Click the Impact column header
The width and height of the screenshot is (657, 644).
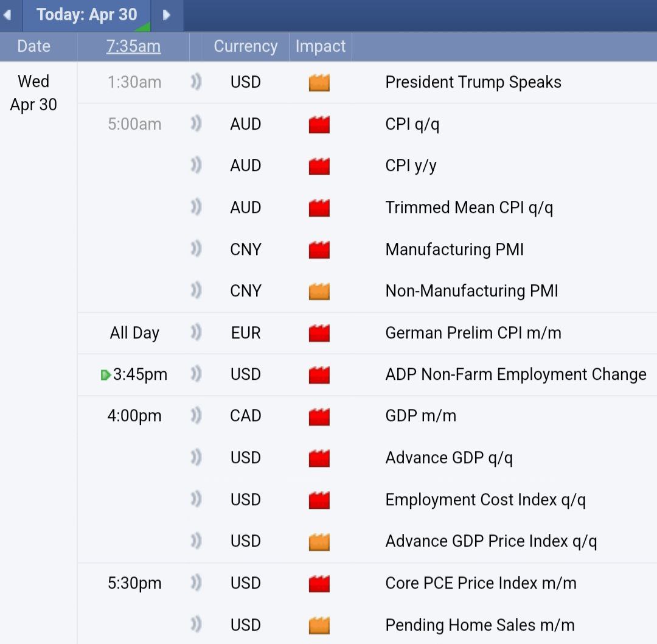click(x=321, y=46)
